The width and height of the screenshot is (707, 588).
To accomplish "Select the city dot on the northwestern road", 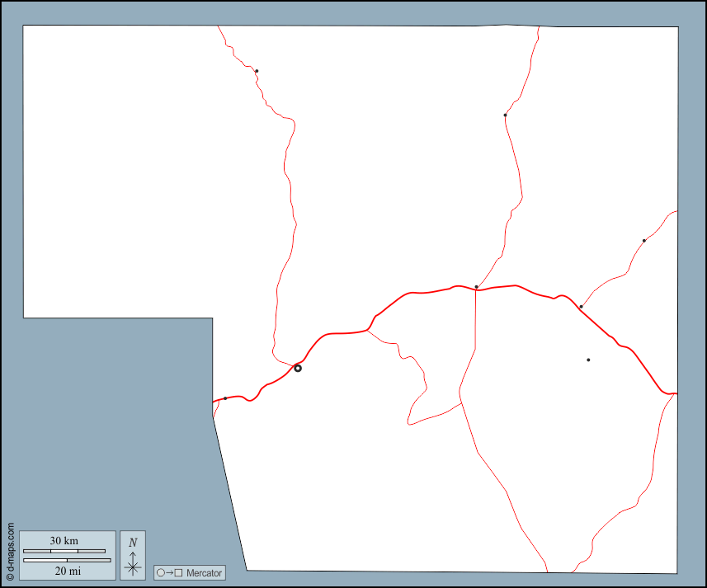I will pyautogui.click(x=257, y=71).
